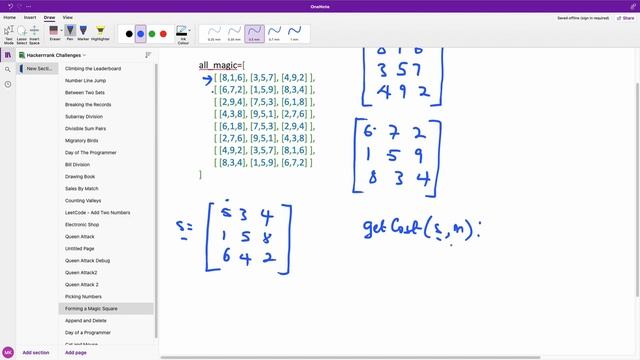The width and height of the screenshot is (640, 360).
Task: Choose the 1 mm pen thickness
Action: point(294,34)
